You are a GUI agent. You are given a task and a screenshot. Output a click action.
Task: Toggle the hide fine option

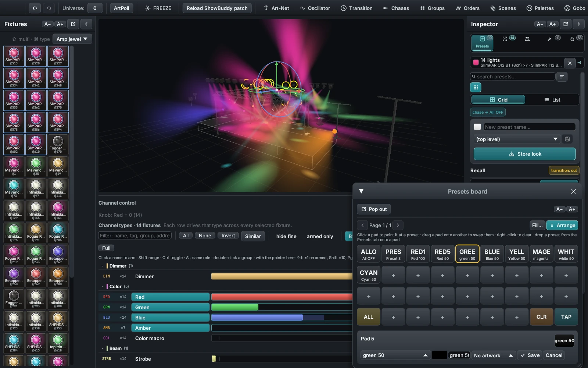286,236
